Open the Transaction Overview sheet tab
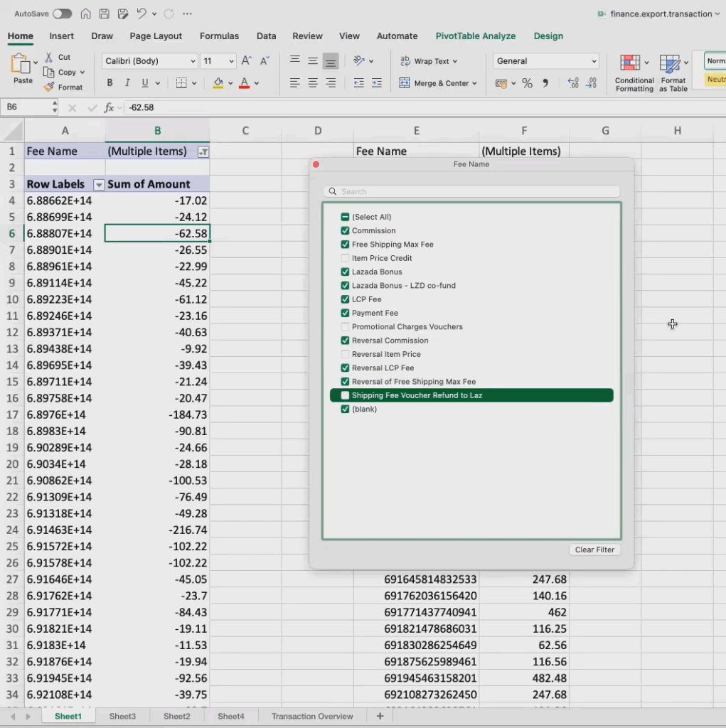726x728 pixels. [x=312, y=716]
